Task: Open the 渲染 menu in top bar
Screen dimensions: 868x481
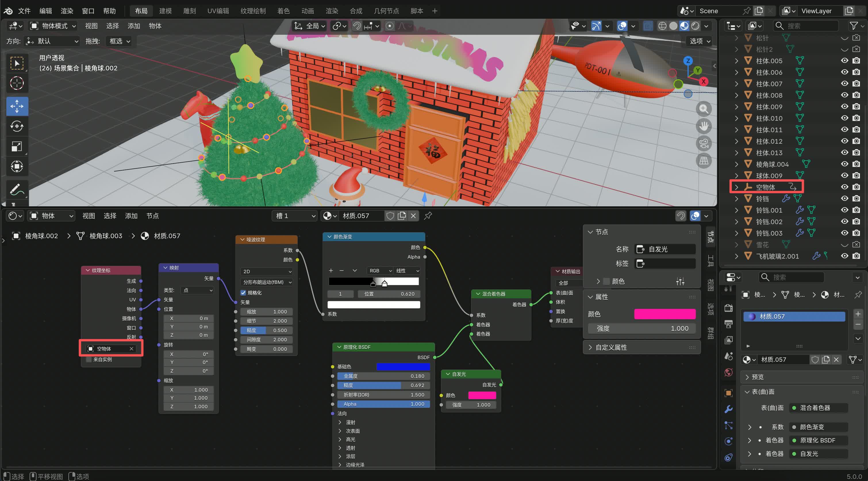Action: click(x=67, y=11)
